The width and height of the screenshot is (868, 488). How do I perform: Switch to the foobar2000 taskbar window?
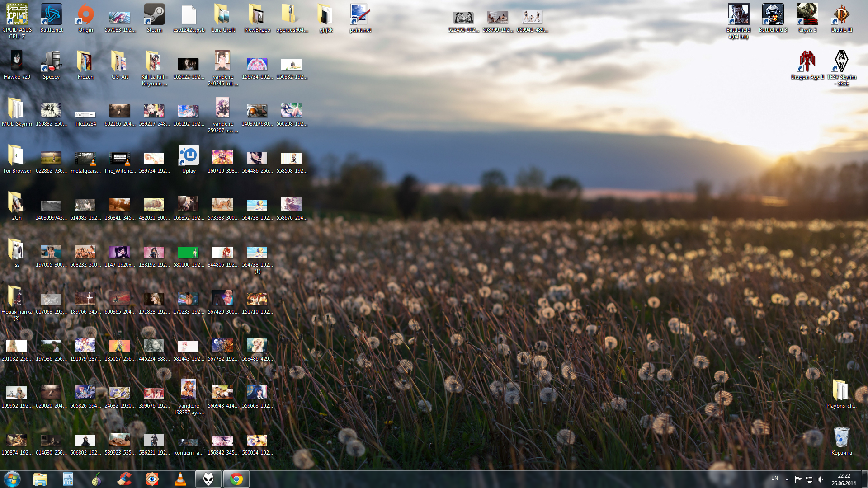point(208,479)
